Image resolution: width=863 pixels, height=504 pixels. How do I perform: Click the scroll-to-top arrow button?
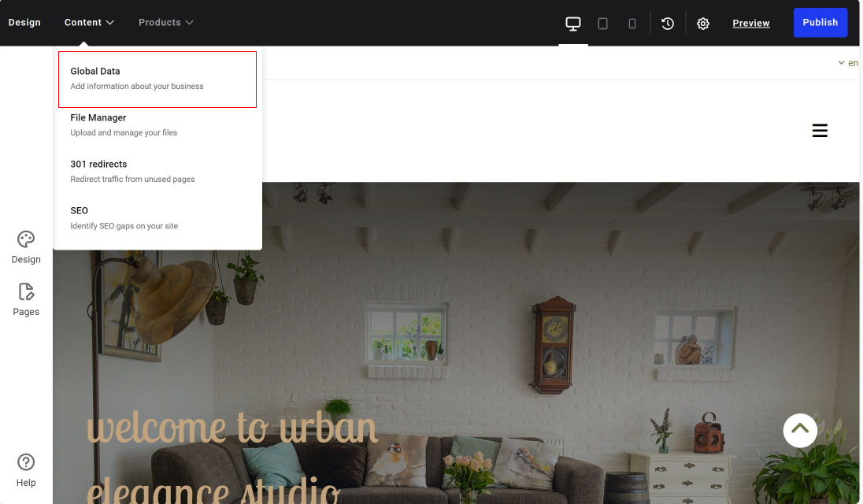(800, 430)
